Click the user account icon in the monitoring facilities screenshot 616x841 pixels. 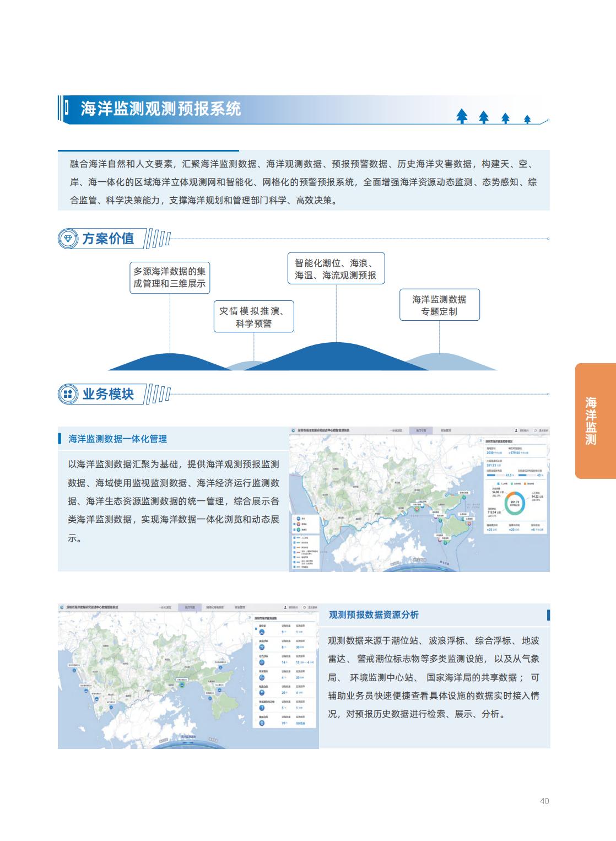[285, 607]
